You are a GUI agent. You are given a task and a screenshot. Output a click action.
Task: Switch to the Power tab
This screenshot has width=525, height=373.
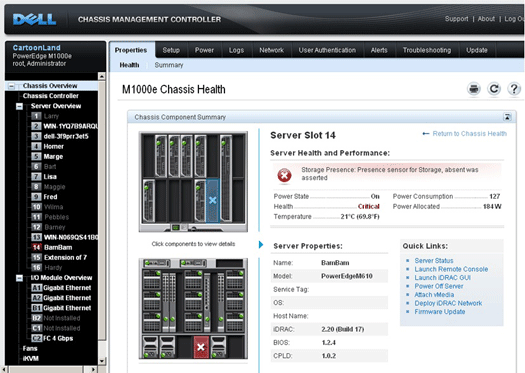(204, 50)
